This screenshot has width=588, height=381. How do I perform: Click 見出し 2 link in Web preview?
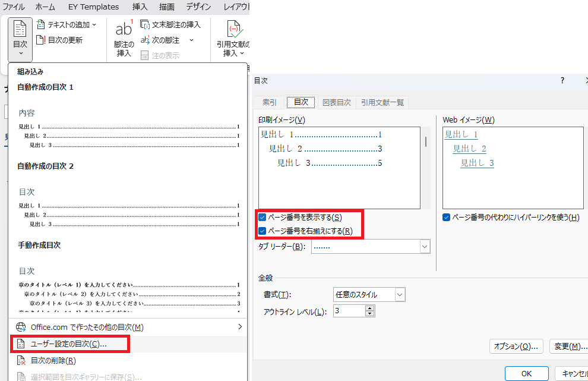469,149
